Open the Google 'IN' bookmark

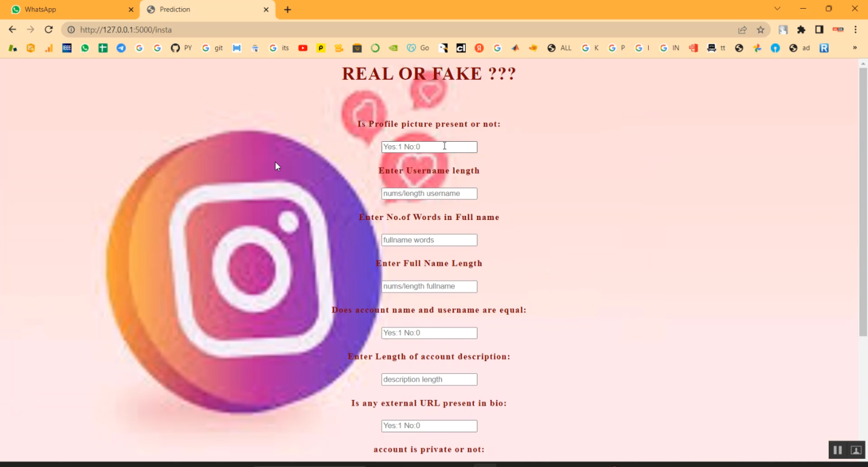[x=670, y=48]
